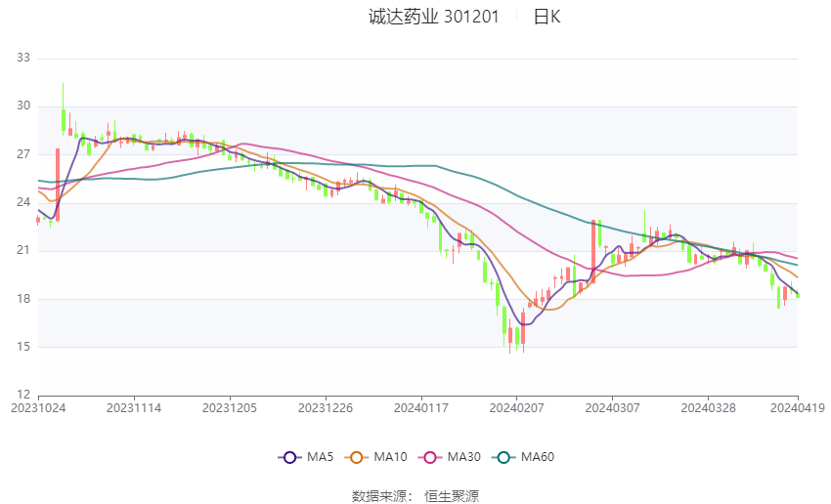Open the 恒生聚源 data source text
The height and width of the screenshot is (504, 831).
coord(452,496)
